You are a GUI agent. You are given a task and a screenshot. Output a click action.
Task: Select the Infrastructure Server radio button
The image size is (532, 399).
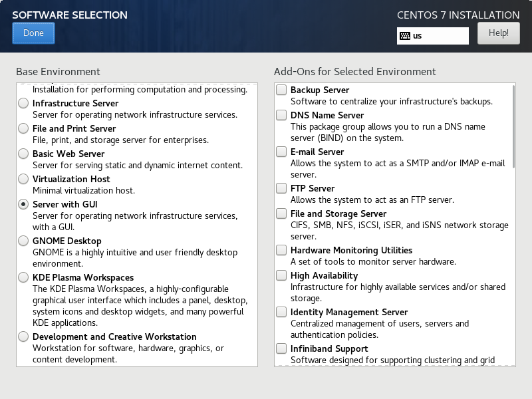23,103
